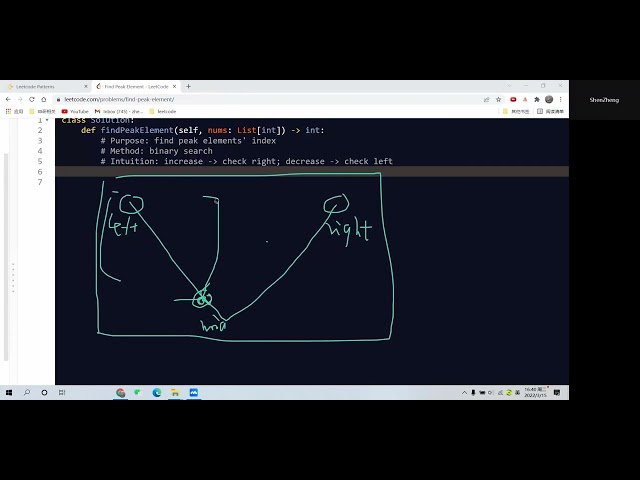Click code line 6 in the editor
This screenshot has height=480, width=640.
coord(312,171)
